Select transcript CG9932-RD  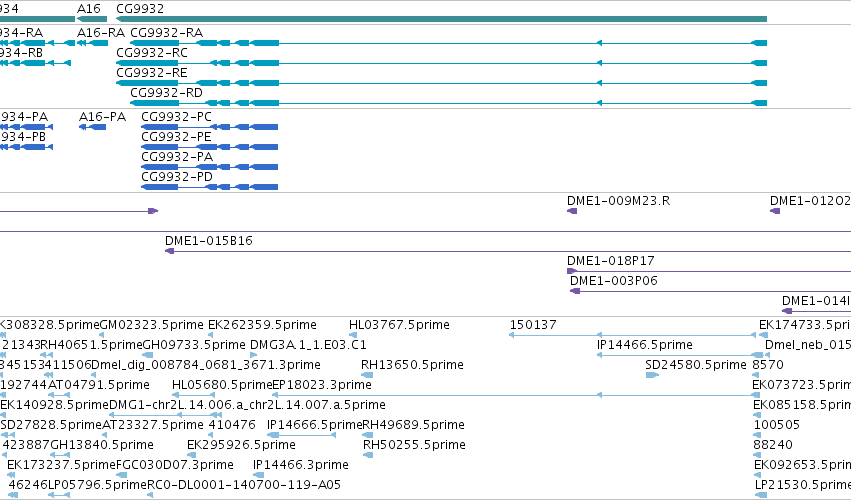pos(448,103)
